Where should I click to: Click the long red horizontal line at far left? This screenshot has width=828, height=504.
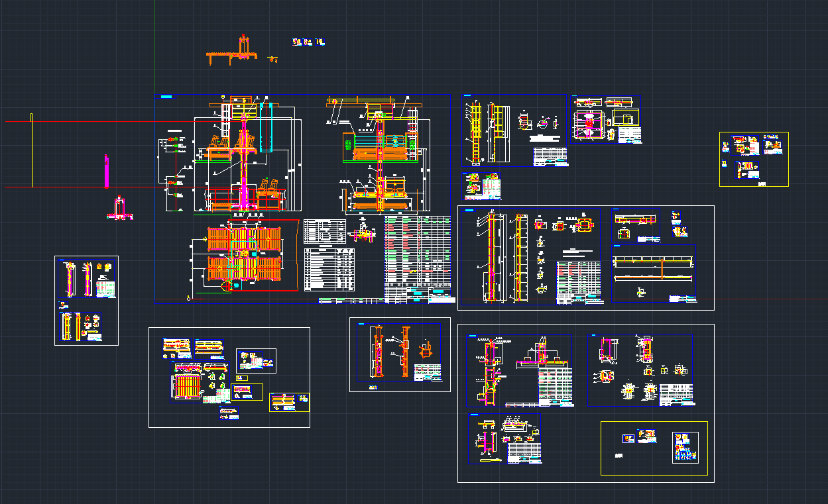pos(66,187)
